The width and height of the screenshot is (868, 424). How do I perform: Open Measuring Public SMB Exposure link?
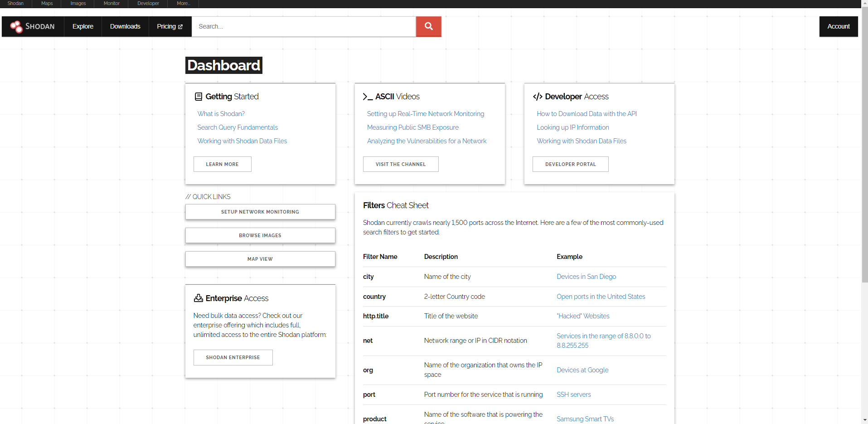tap(413, 127)
